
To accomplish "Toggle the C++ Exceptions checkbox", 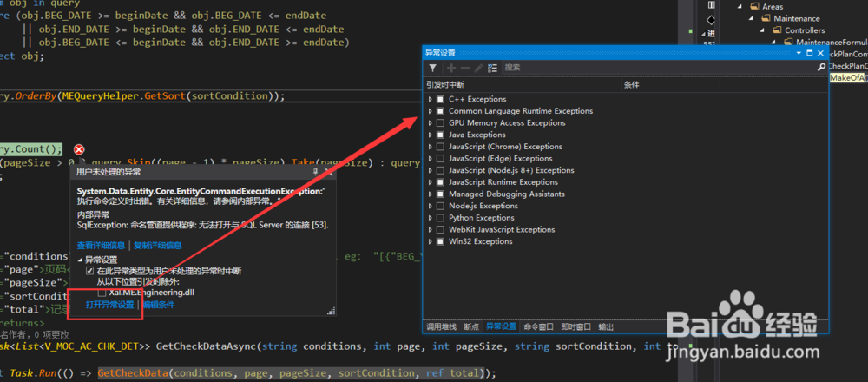I will click(440, 99).
